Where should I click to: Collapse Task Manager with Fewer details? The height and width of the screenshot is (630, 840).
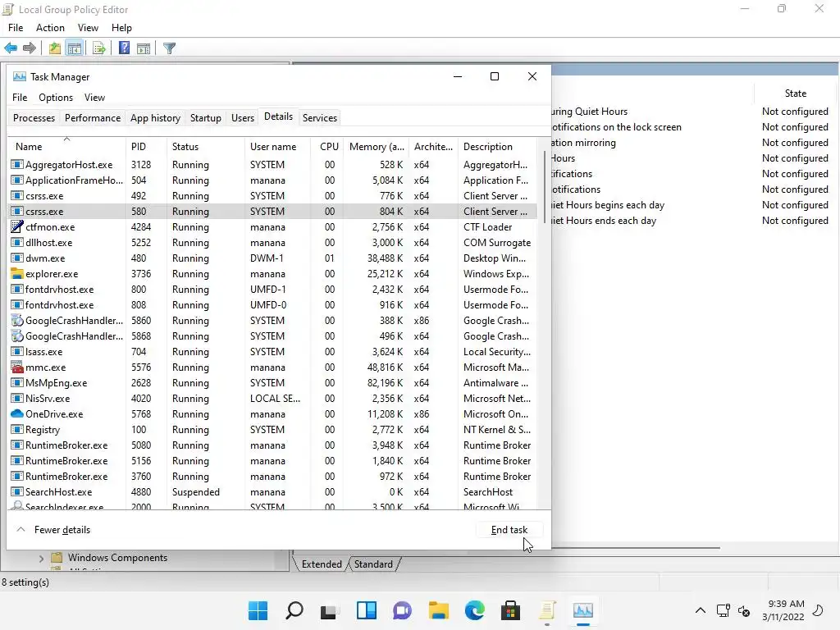(x=53, y=530)
